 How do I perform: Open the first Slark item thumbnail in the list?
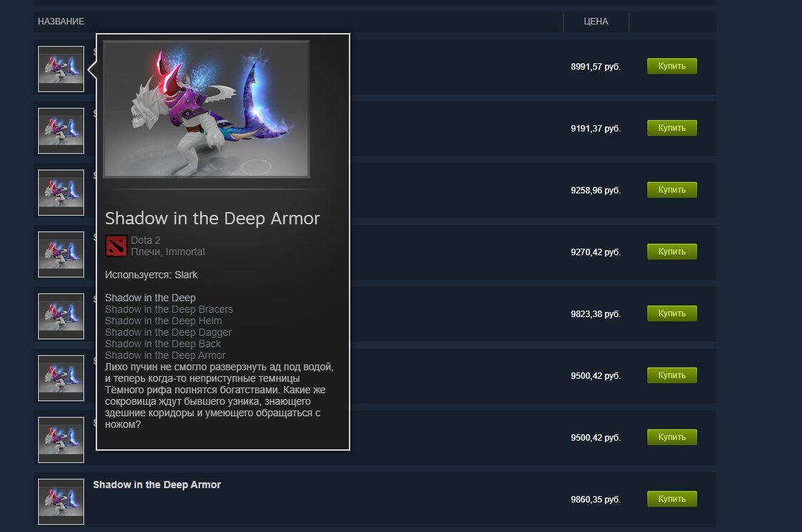pos(61,69)
